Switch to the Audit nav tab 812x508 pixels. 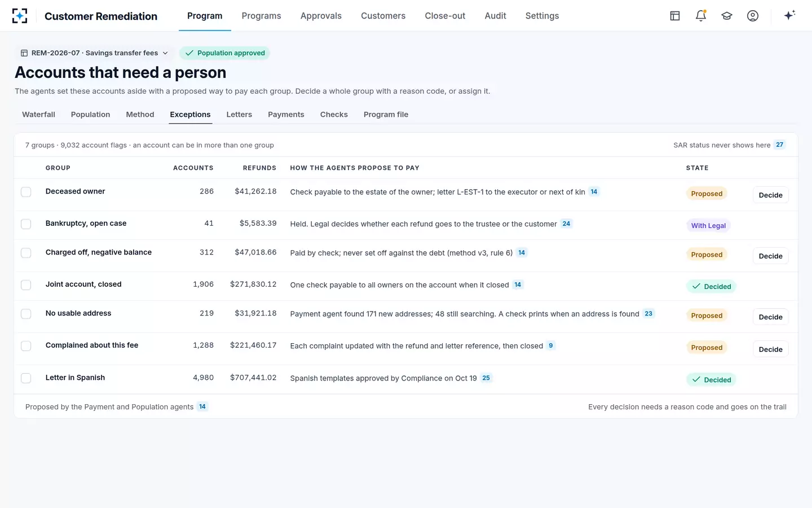coord(495,16)
